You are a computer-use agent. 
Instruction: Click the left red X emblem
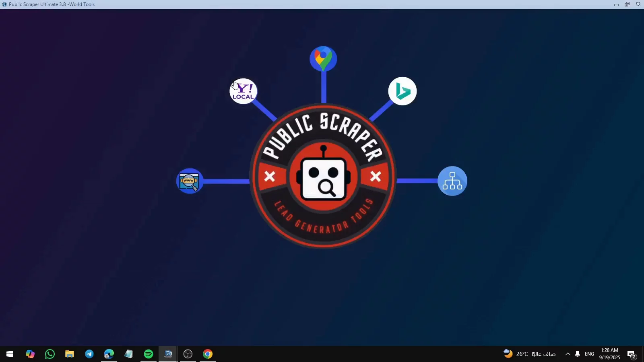click(270, 177)
